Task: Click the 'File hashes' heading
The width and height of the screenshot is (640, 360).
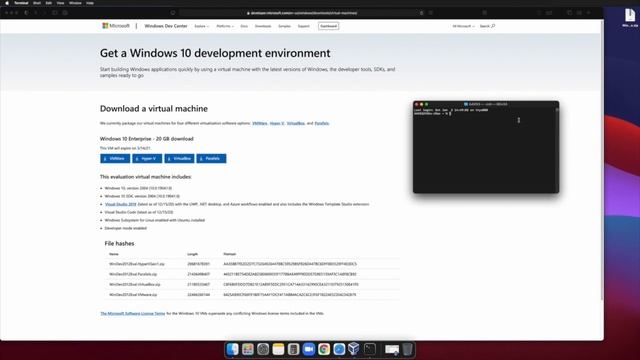Action: pyautogui.click(x=119, y=243)
